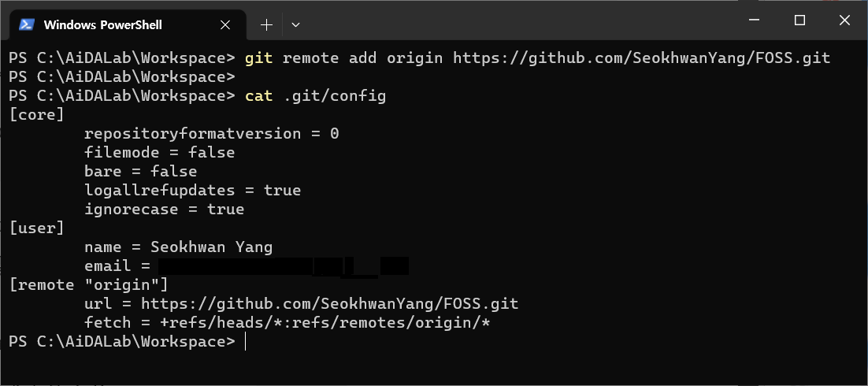Click the GitHub URL in the first command line

[x=642, y=58]
